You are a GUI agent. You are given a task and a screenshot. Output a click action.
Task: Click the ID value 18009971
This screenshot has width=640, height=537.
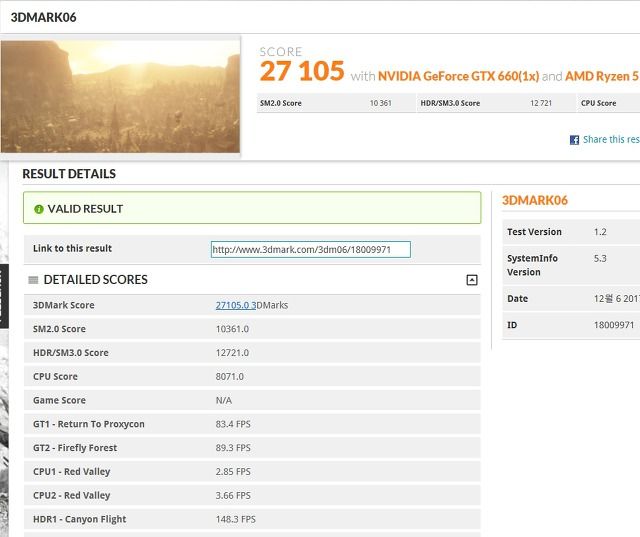point(614,325)
